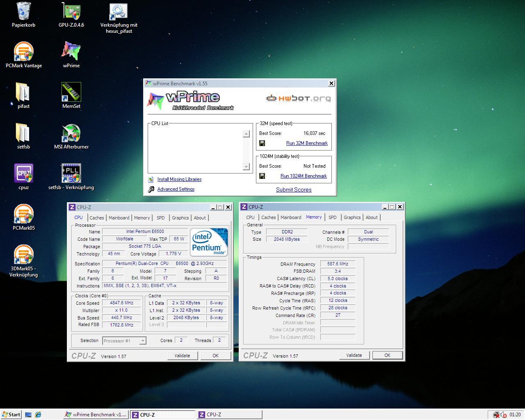Click the Best Score 16,037 sec text
Image resolution: width=525 pixels, height=420 pixels.
click(314, 133)
